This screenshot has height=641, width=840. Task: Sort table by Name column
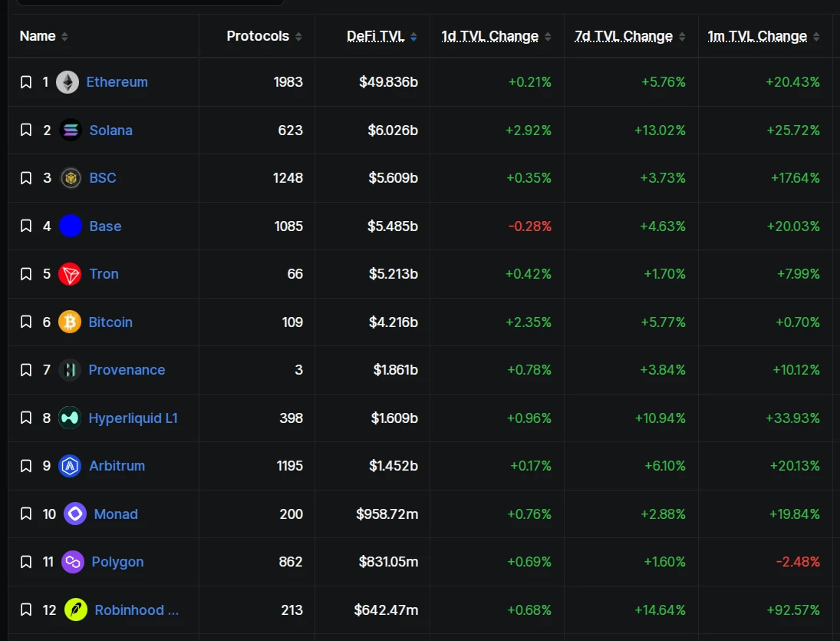point(44,36)
